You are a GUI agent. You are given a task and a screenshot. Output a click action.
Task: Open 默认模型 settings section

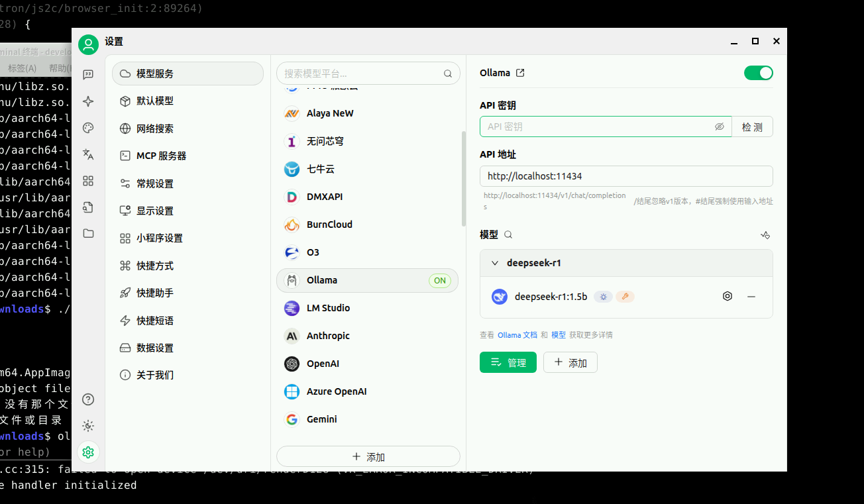click(188, 101)
